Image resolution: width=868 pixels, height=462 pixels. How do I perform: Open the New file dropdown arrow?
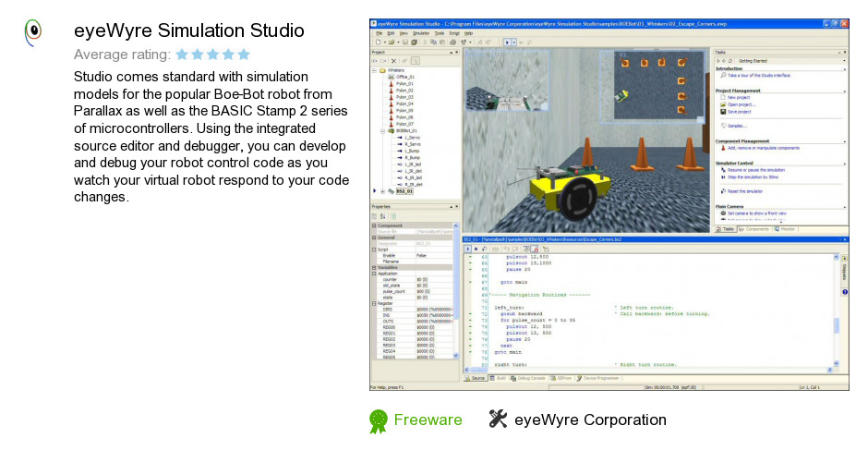coord(385,43)
